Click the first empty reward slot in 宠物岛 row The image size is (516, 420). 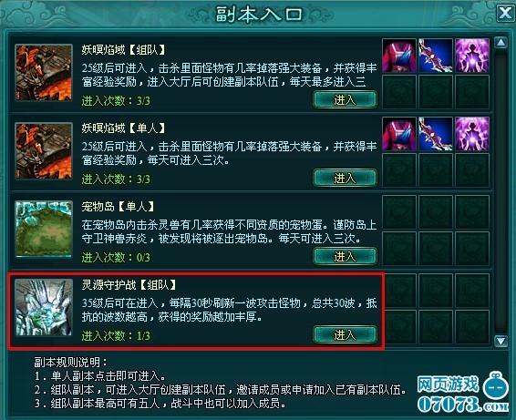tap(399, 212)
